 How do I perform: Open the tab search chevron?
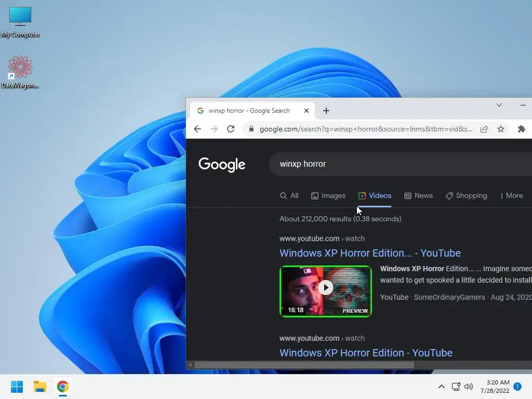tap(499, 105)
